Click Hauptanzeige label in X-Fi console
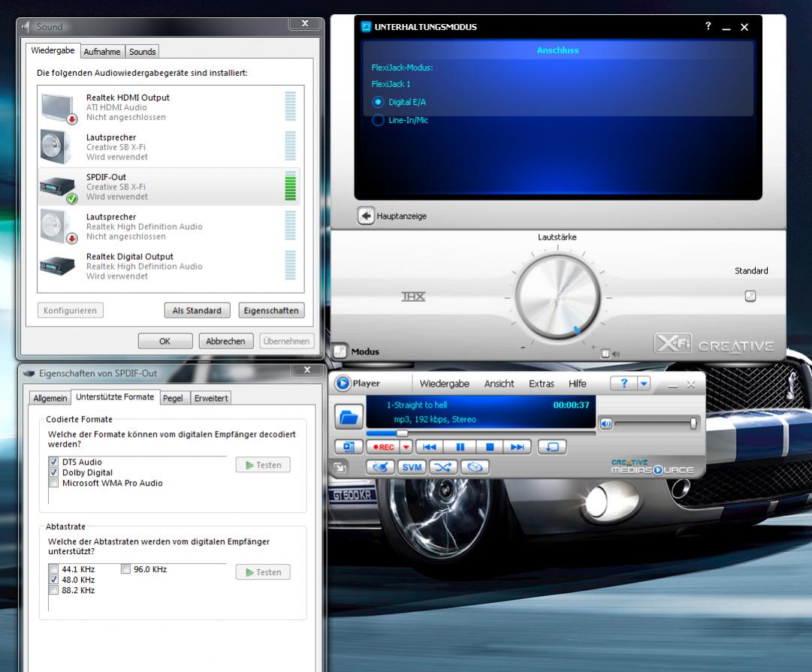 point(401,216)
